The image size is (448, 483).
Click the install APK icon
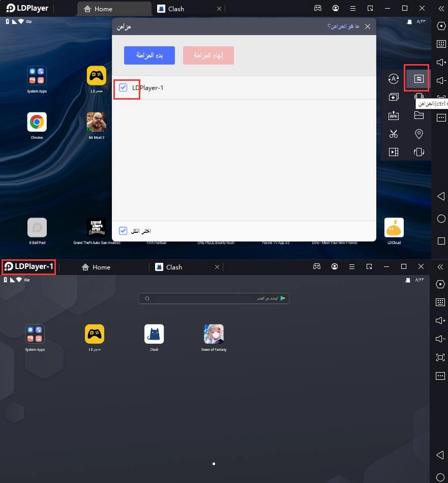(394, 115)
